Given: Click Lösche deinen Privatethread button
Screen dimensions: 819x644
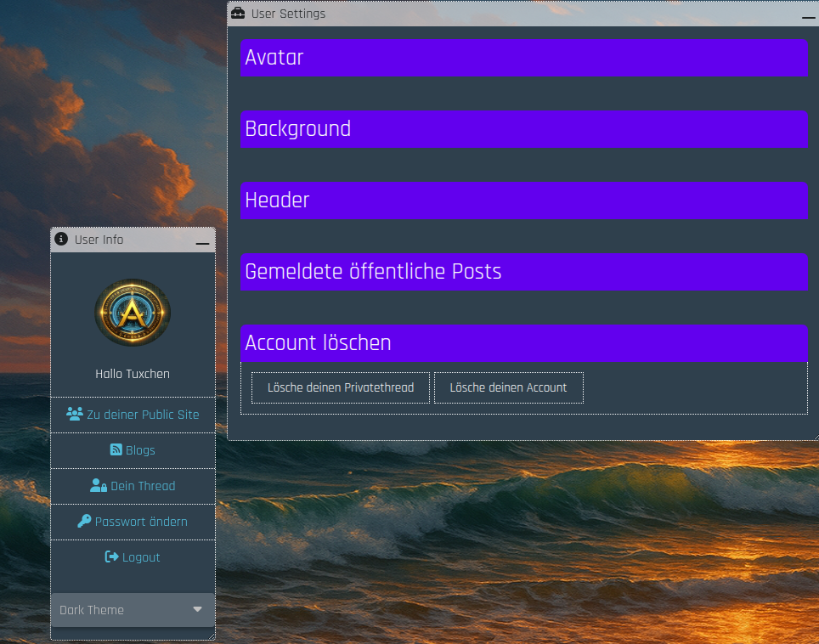Looking at the screenshot, I should coord(341,387).
